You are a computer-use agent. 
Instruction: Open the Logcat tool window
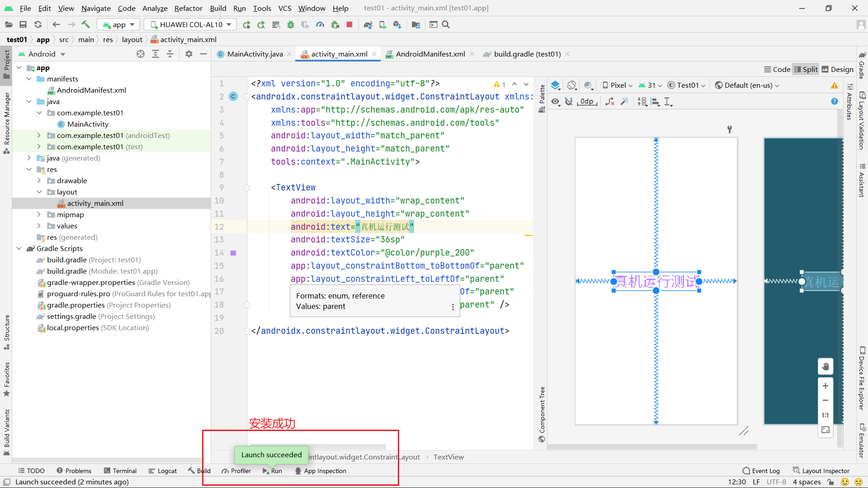163,471
